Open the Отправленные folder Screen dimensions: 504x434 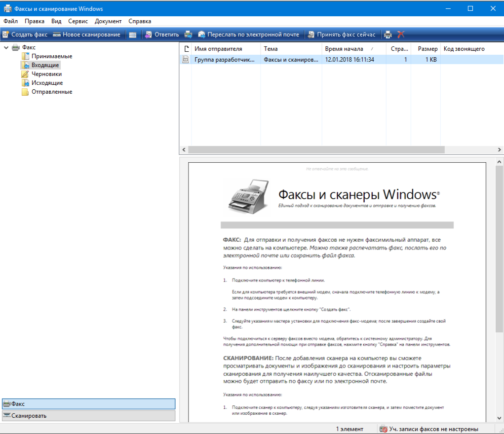tap(52, 92)
